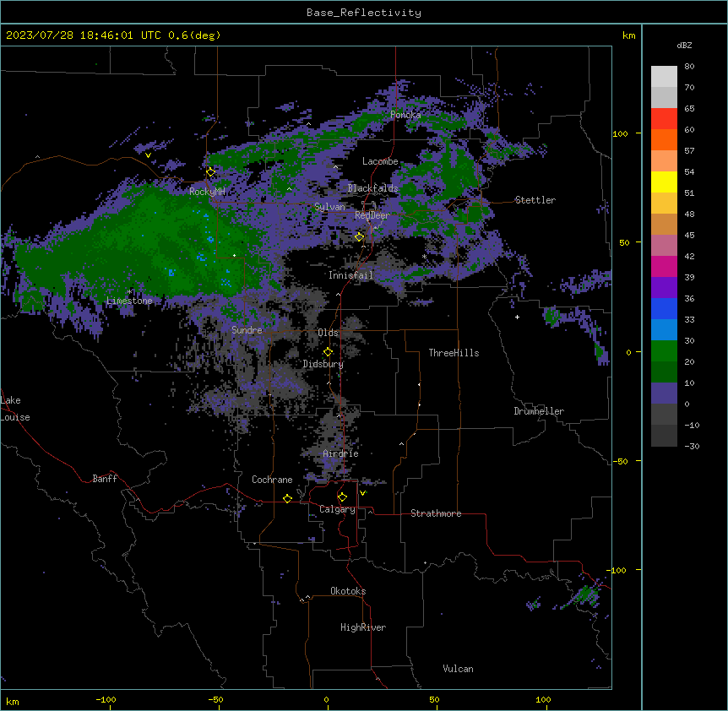Select the Sylvan label on map
The image size is (728, 711).
pos(329,207)
